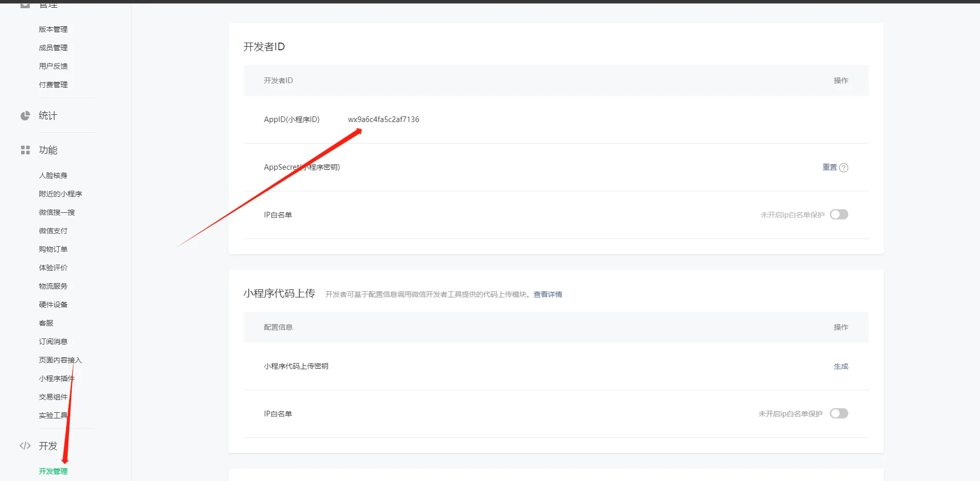
Task: Open the help question-mark icon beside 重置
Action: click(x=844, y=167)
